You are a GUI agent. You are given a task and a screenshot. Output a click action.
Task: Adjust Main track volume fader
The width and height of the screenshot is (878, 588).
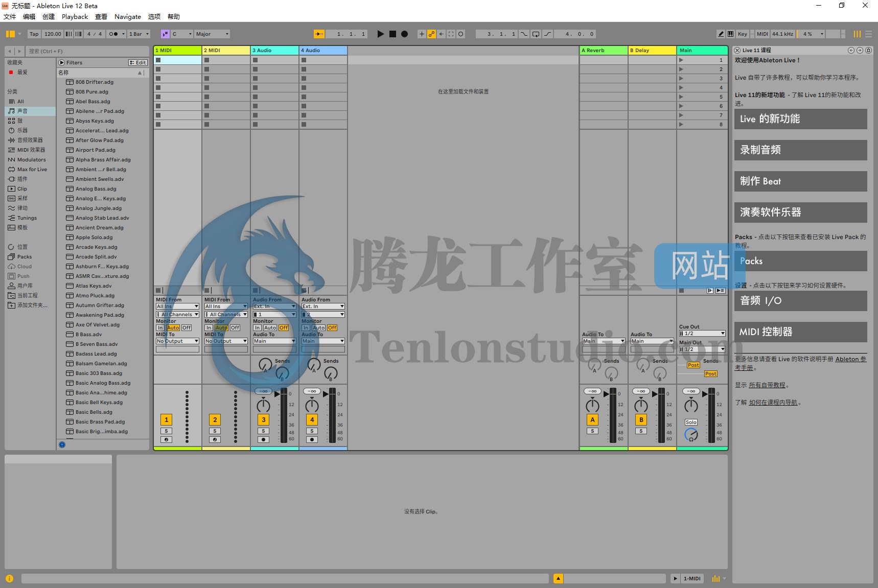[705, 394]
